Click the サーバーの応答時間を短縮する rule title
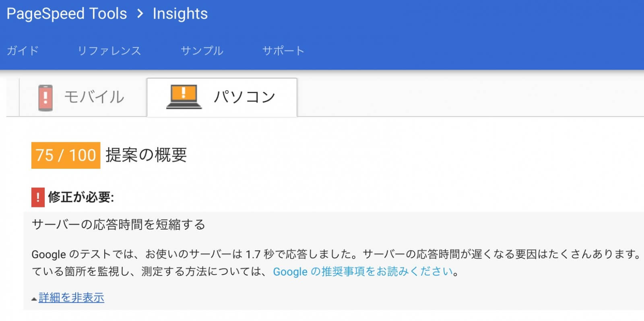644x321 pixels. click(118, 225)
